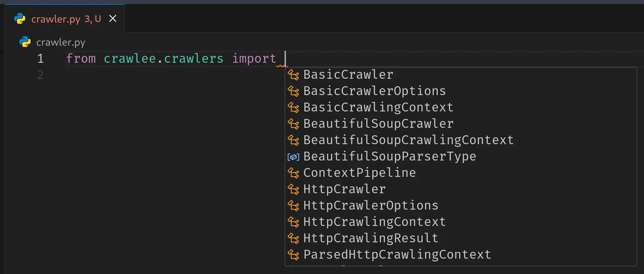Click the '3, U' git status badge on tab

(93, 19)
